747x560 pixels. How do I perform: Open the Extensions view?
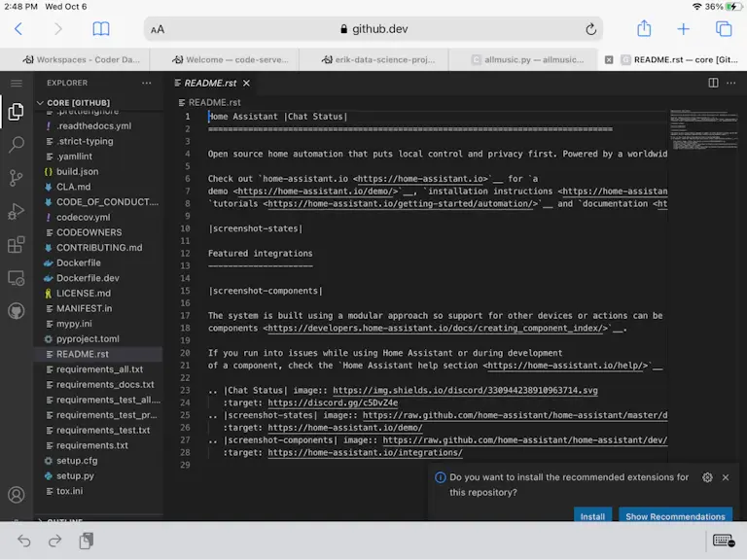[17, 245]
